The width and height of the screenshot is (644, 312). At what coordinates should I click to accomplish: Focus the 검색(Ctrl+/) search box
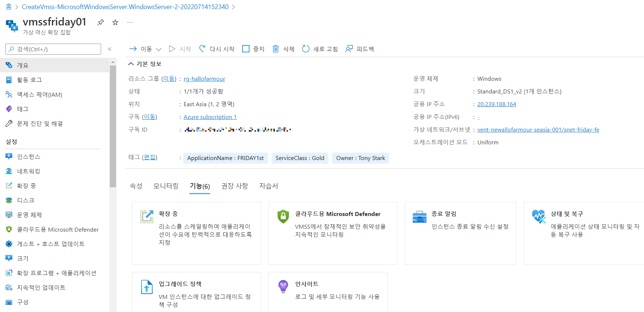coord(53,49)
